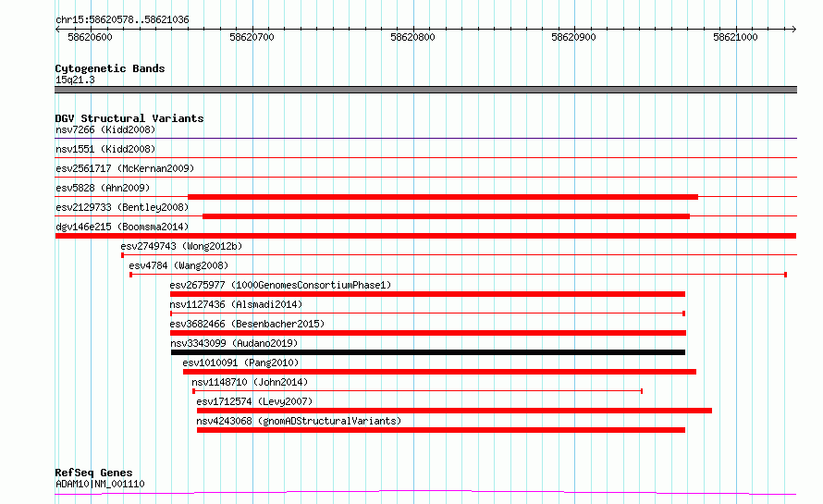Click the chr15:58620578..58621036 coordinate text
Image resolution: width=823 pixels, height=504 pixels.
pos(122,19)
